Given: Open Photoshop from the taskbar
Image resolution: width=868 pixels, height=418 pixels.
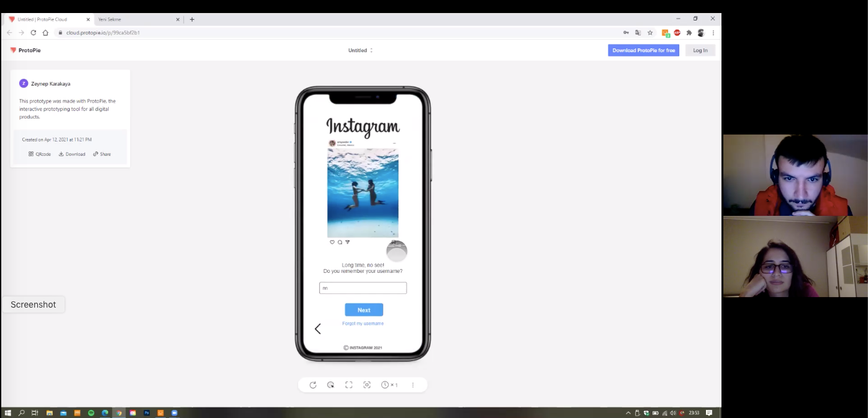Looking at the screenshot, I should (x=147, y=413).
